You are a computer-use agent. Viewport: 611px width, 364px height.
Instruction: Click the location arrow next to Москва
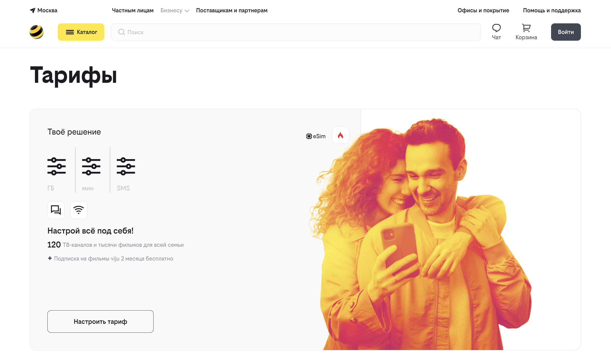(x=33, y=10)
